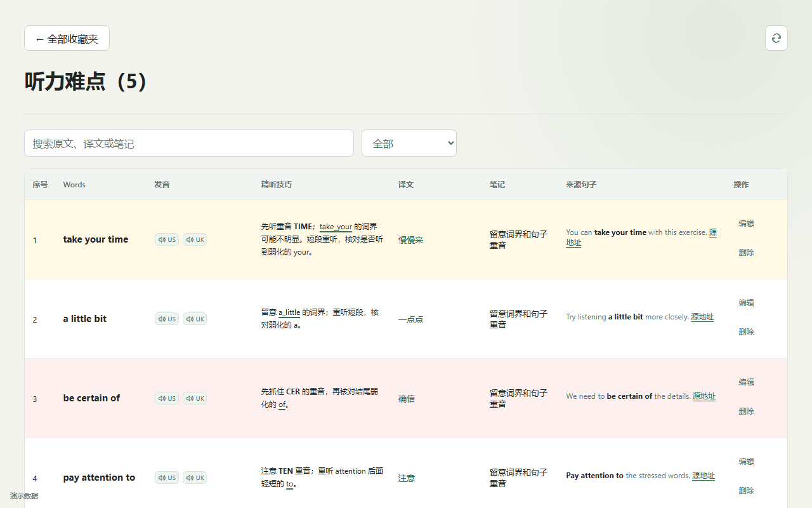Screen dimensions: 812x508
Task: Open 源地址 link for be certain of sentence
Action: click(704, 396)
